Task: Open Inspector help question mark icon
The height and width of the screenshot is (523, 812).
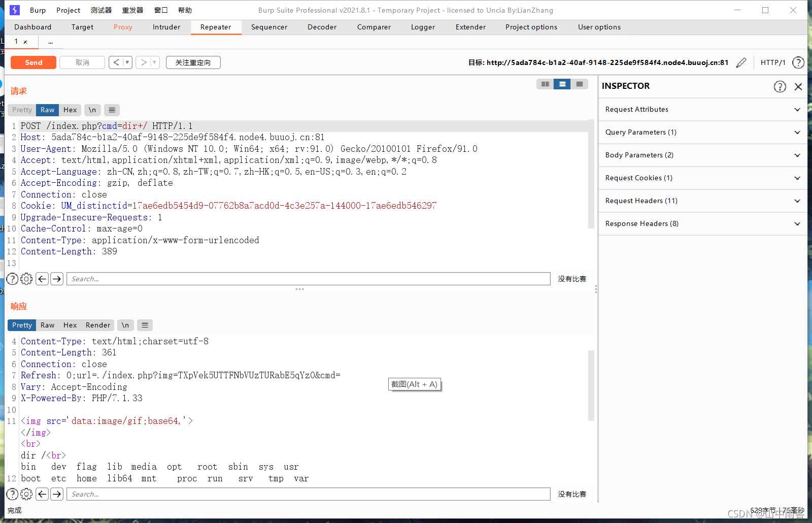Action: 780,86
